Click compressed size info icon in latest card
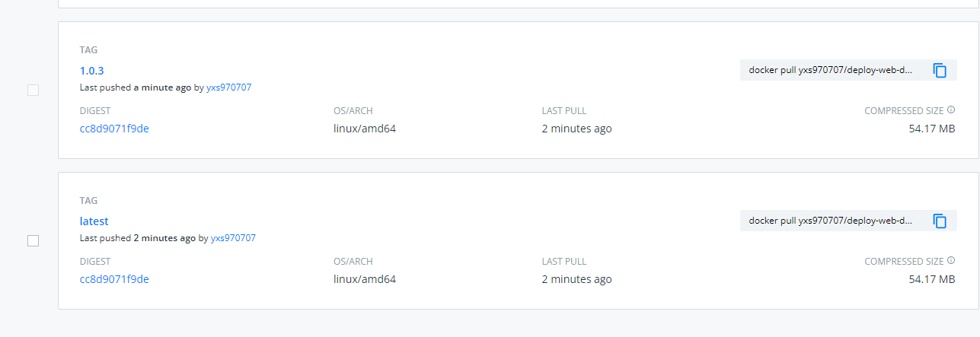980x337 pixels. coord(951,261)
